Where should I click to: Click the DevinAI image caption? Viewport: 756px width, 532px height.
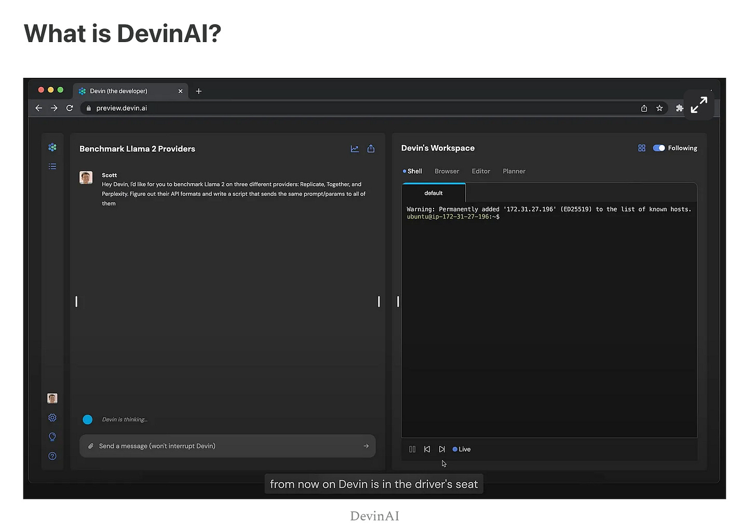(x=374, y=516)
